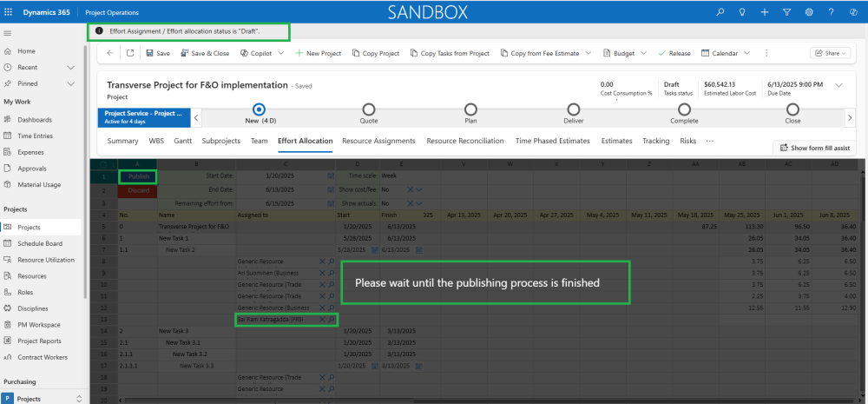Open the Start Date calendar picker icon
Image resolution: width=868 pixels, height=404 pixels.
331,176
